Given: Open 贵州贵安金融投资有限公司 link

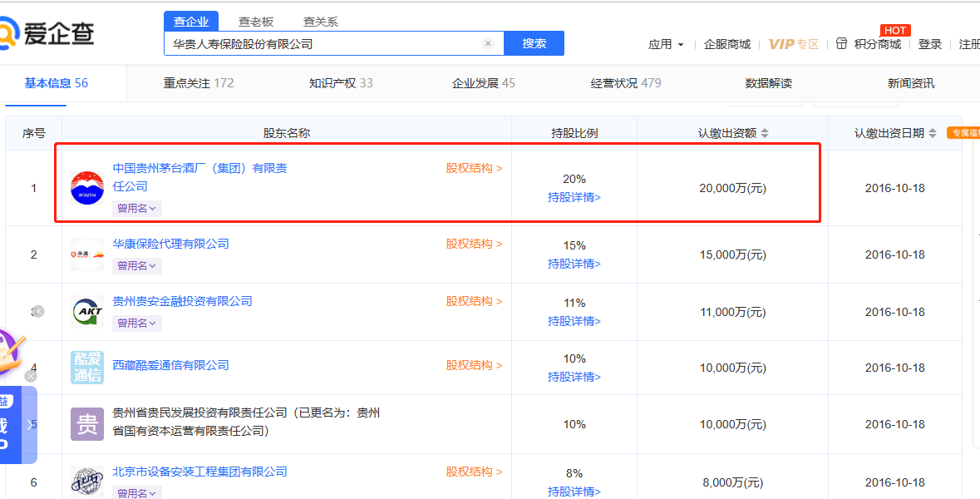Looking at the screenshot, I should tap(183, 301).
